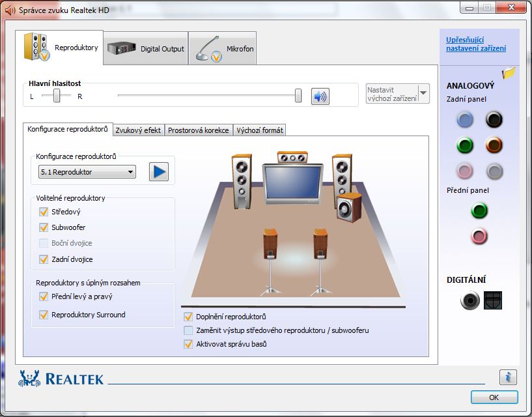Open the Zvukový efekt tab
532x417 pixels.
pos(138,130)
